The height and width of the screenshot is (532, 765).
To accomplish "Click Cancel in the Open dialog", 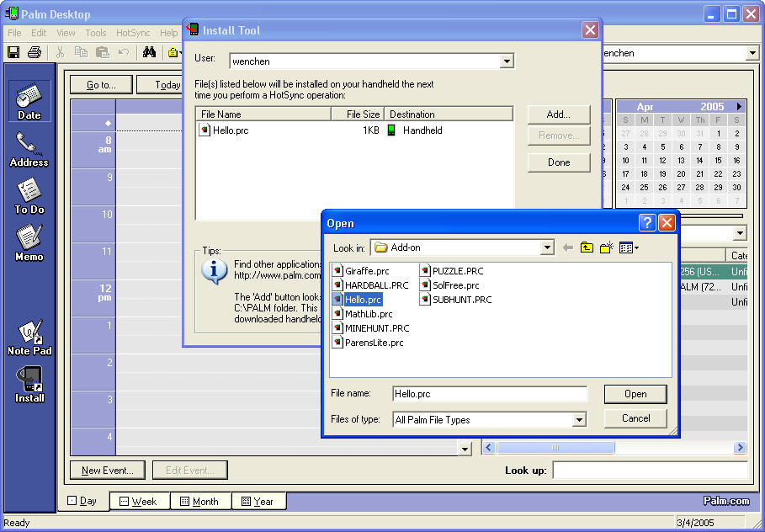I will pyautogui.click(x=635, y=418).
